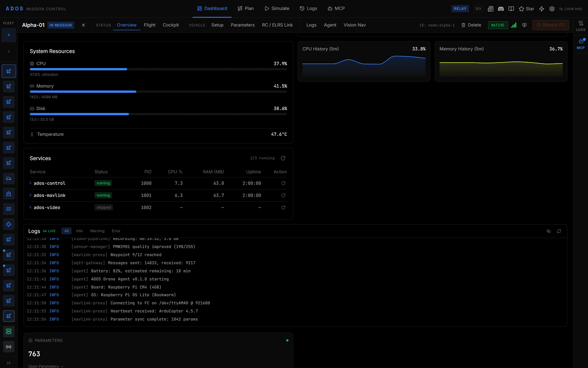Viewport: 588px width, 368px height.
Task: Click the monitor screen icon beside signal bars
Action: [524, 25]
